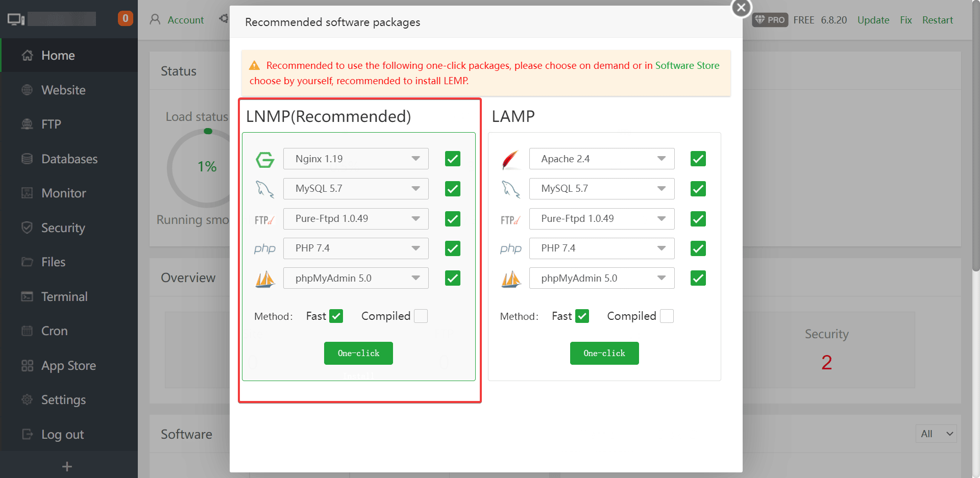Click the Terminal sidebar icon
Viewport: 980px width, 478px height.
click(27, 296)
